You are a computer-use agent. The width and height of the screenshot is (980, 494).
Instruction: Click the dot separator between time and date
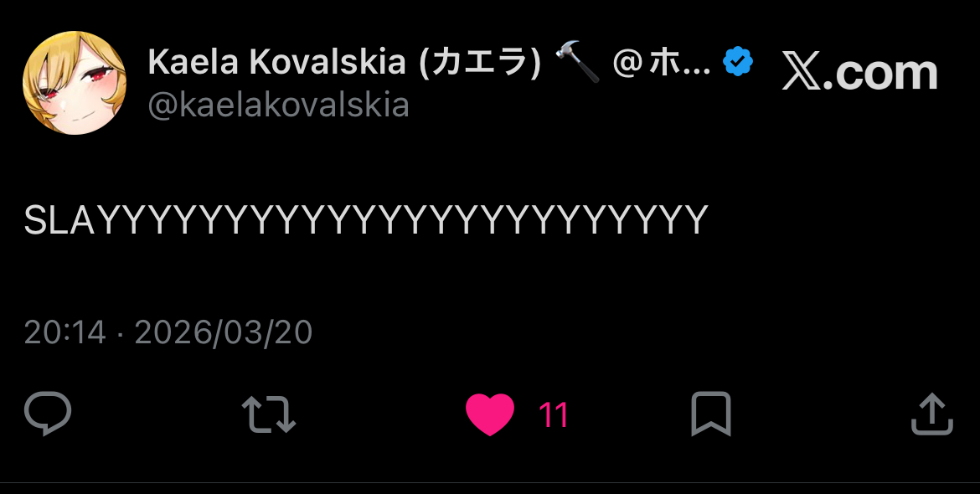coord(120,334)
